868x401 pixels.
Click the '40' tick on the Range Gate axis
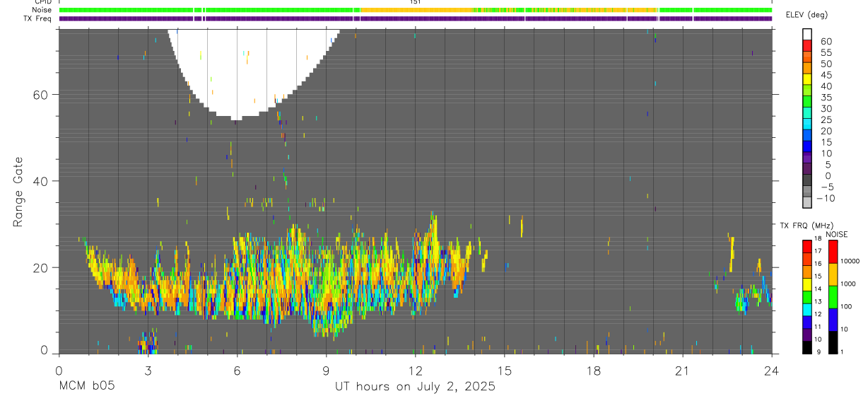40,181
